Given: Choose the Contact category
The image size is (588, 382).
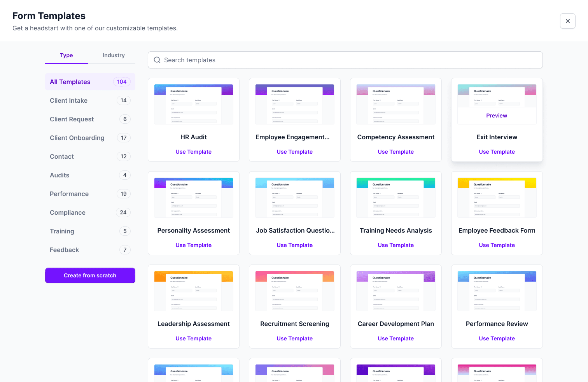Looking at the screenshot, I should 90,156.
